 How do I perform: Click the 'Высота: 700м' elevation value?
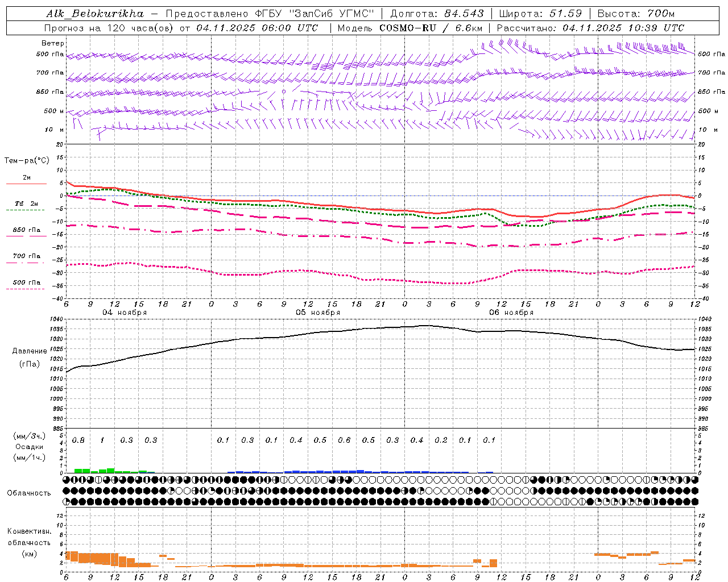point(636,14)
